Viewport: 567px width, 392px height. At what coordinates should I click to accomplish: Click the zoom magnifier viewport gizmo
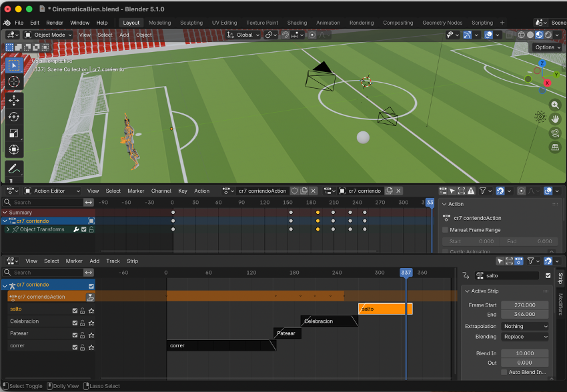[x=555, y=105]
